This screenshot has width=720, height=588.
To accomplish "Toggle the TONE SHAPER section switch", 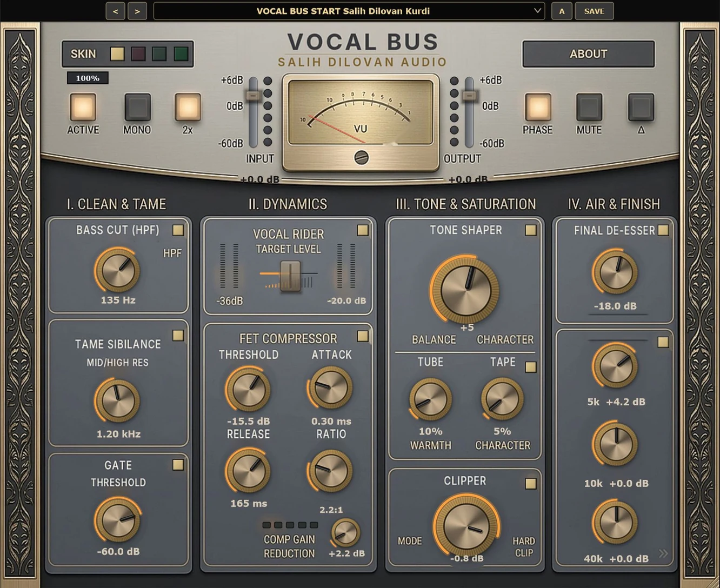I will 531,230.
